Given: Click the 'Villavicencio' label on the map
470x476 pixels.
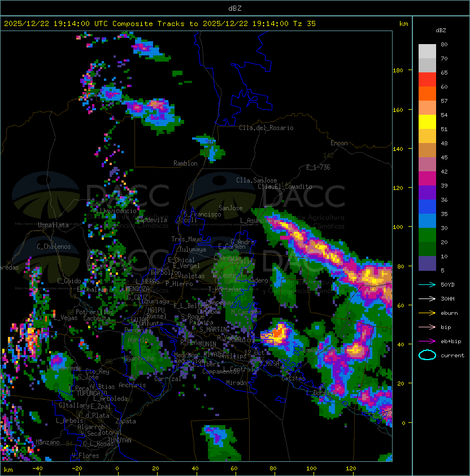Looking at the screenshot, I should tap(115, 211).
